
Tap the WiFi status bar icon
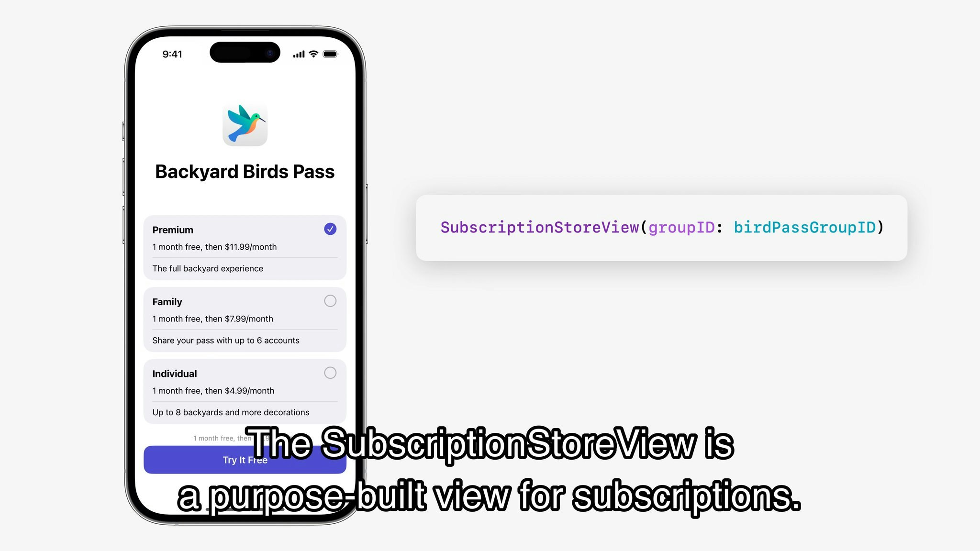[x=314, y=54]
